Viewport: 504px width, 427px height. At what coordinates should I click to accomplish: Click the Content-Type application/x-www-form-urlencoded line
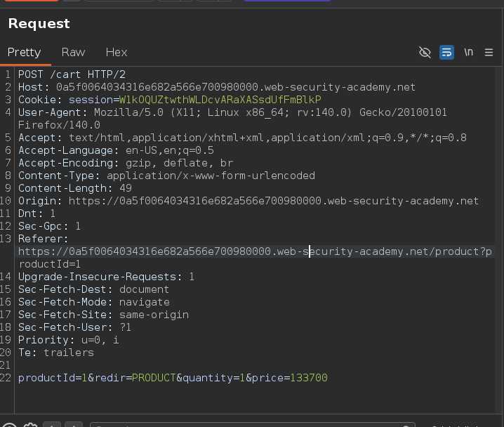166,176
